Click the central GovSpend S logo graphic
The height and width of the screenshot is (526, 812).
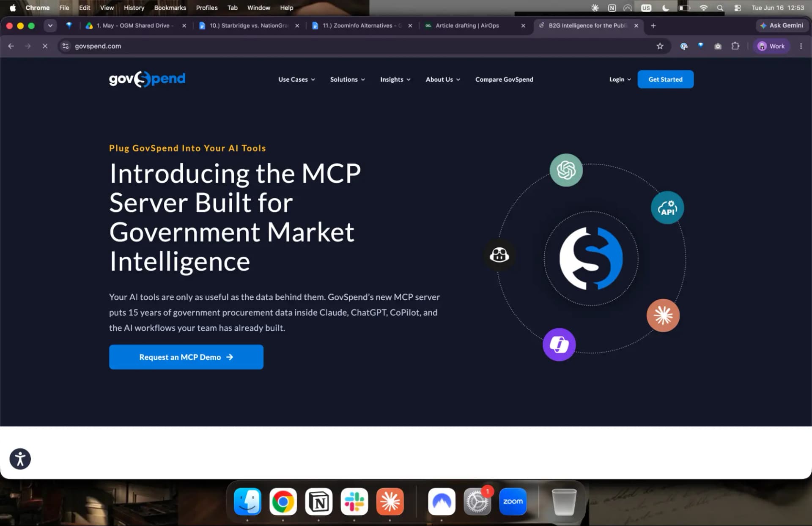pos(591,258)
